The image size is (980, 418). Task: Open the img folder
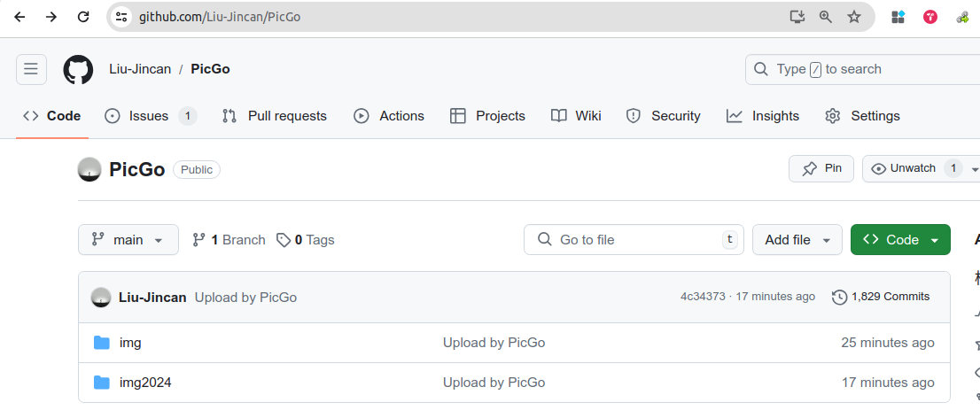pos(130,343)
